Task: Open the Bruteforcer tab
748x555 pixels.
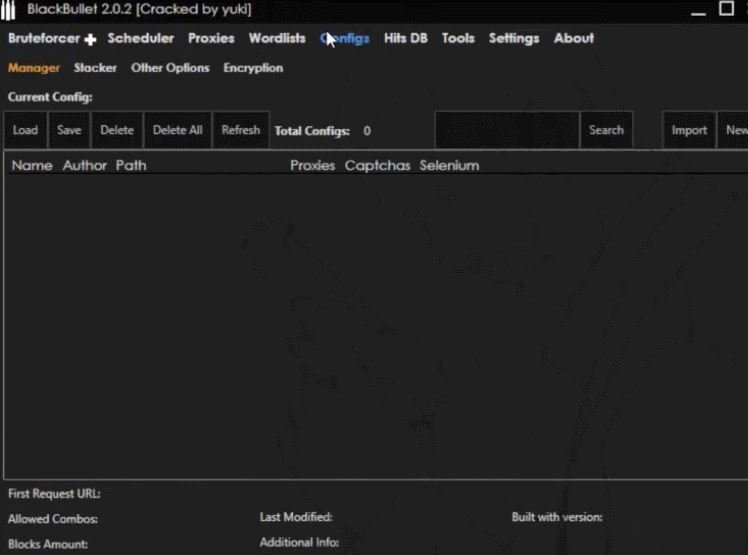Action: click(43, 39)
